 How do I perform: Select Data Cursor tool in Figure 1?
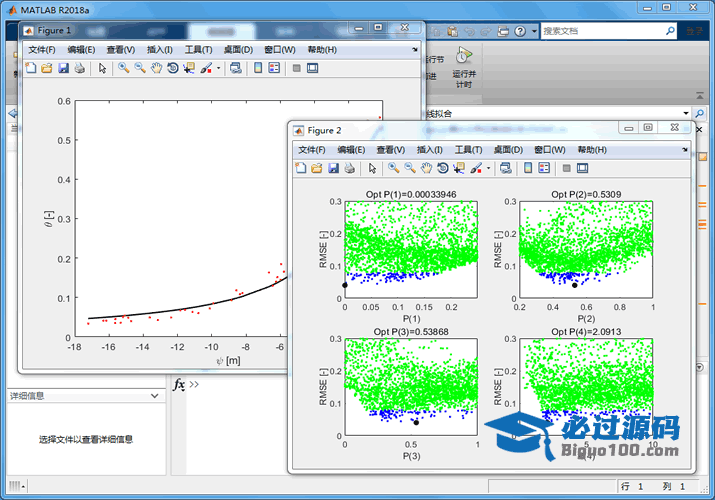(189, 68)
